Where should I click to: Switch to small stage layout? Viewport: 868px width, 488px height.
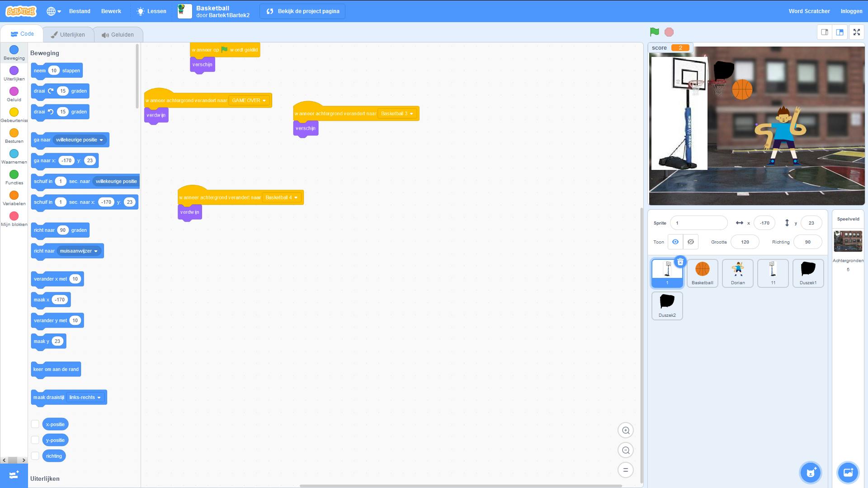pyautogui.click(x=825, y=32)
